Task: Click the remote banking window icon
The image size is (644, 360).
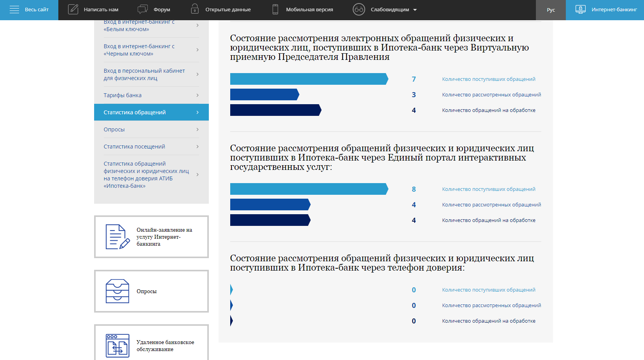Action: tap(117, 346)
